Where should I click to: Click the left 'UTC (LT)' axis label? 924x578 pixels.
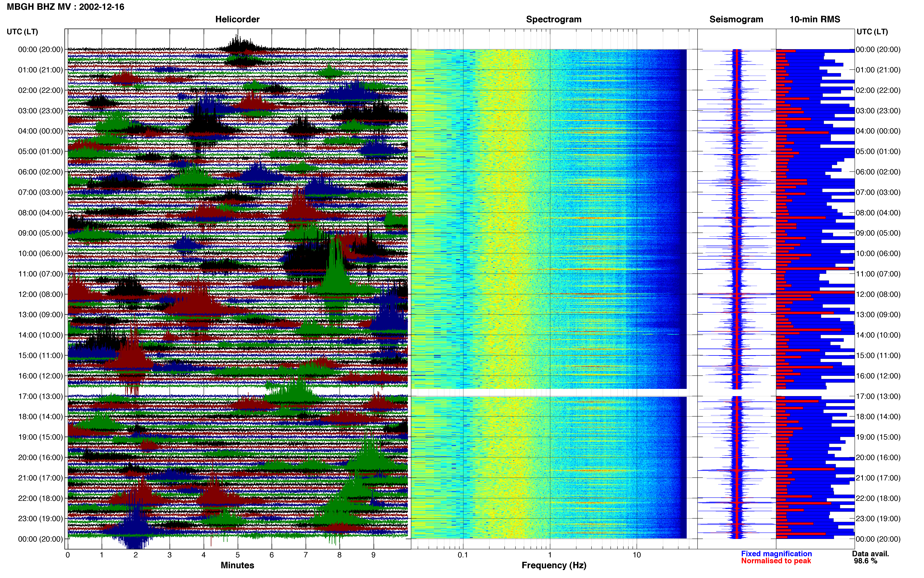(22, 32)
